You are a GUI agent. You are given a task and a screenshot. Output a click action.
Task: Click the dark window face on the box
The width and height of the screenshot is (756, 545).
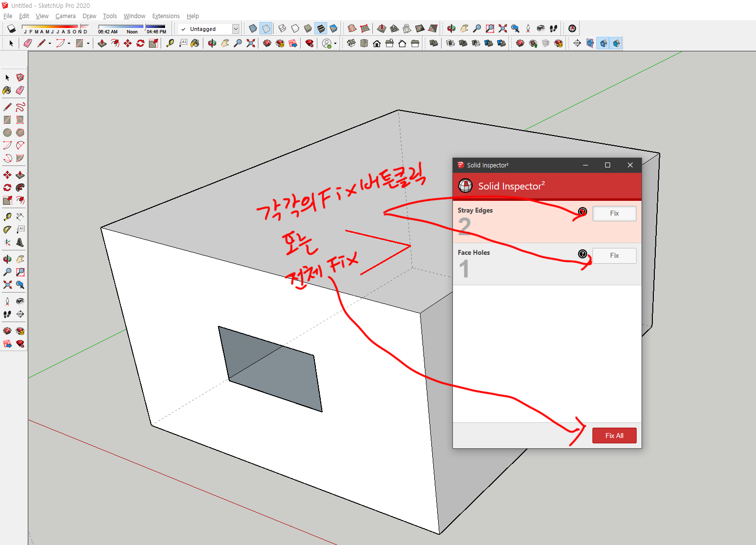point(270,369)
